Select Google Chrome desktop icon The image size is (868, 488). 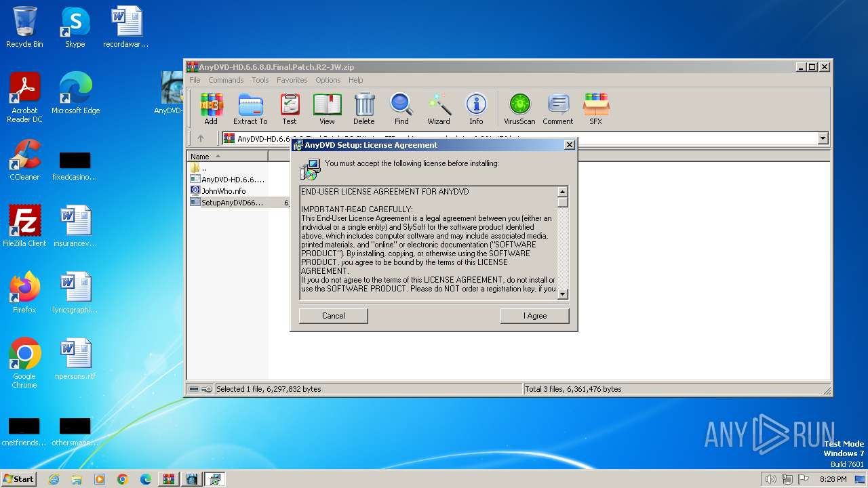pos(24,363)
